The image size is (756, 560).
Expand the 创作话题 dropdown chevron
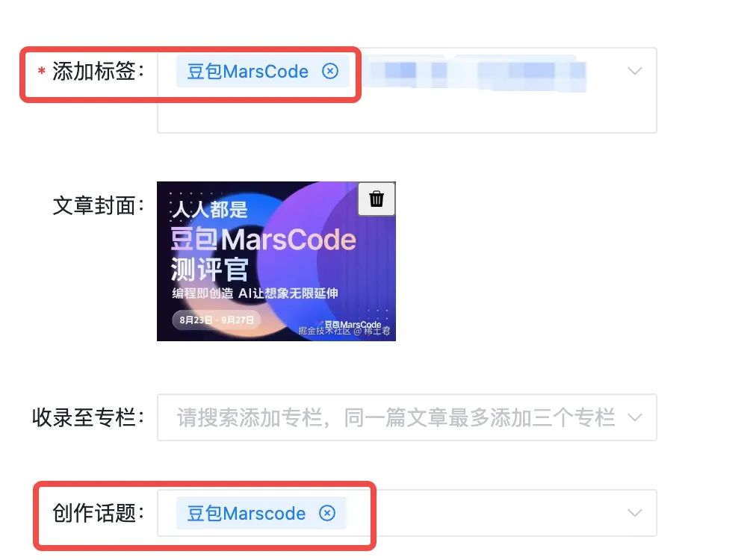[635, 513]
